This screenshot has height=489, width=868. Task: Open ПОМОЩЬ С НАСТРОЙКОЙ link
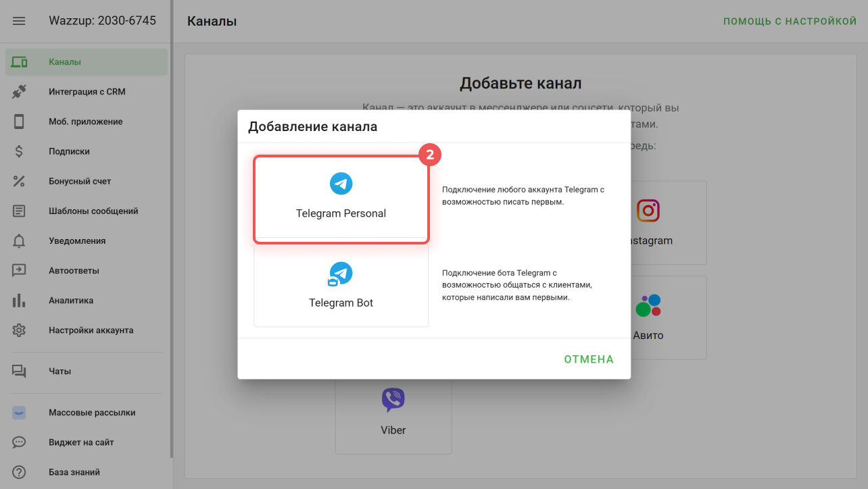790,22
